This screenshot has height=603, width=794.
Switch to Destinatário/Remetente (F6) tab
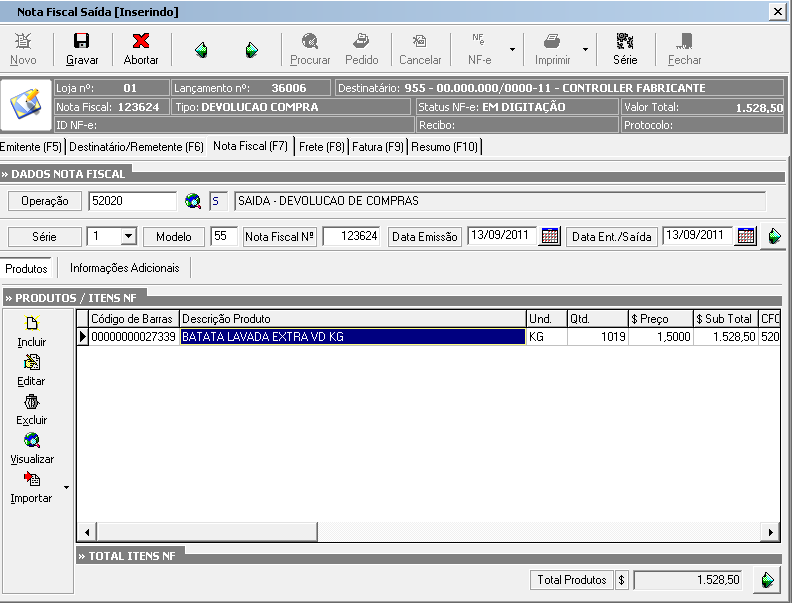[136, 147]
